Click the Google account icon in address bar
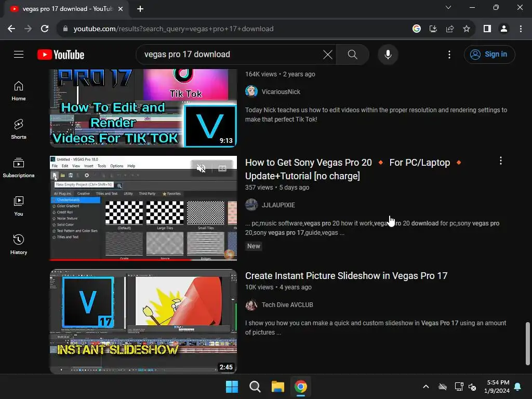The image size is (532, 399). tap(417, 29)
